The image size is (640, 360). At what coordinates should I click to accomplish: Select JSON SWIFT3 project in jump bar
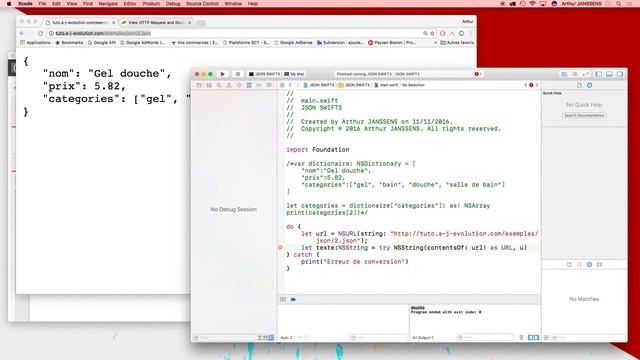point(319,85)
